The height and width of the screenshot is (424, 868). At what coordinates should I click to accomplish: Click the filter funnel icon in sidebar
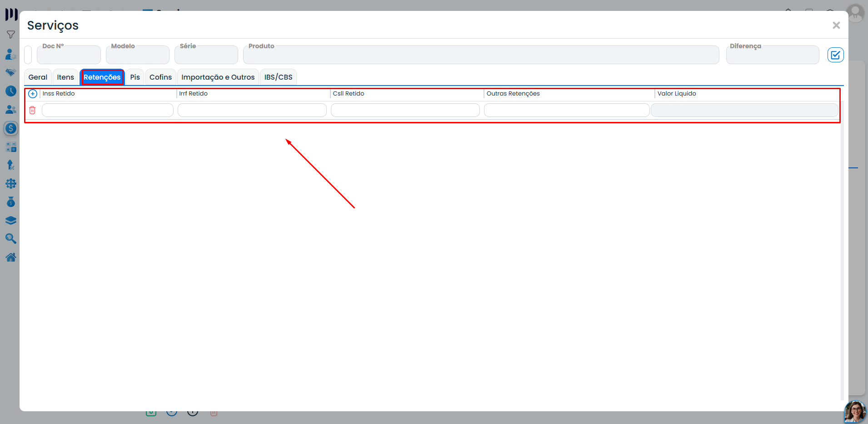11,35
